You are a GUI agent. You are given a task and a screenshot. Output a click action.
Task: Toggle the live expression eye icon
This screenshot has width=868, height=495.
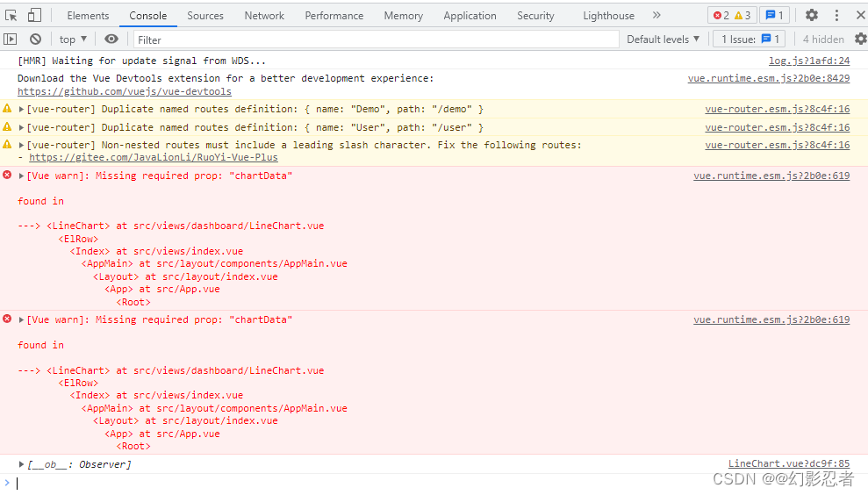(111, 39)
